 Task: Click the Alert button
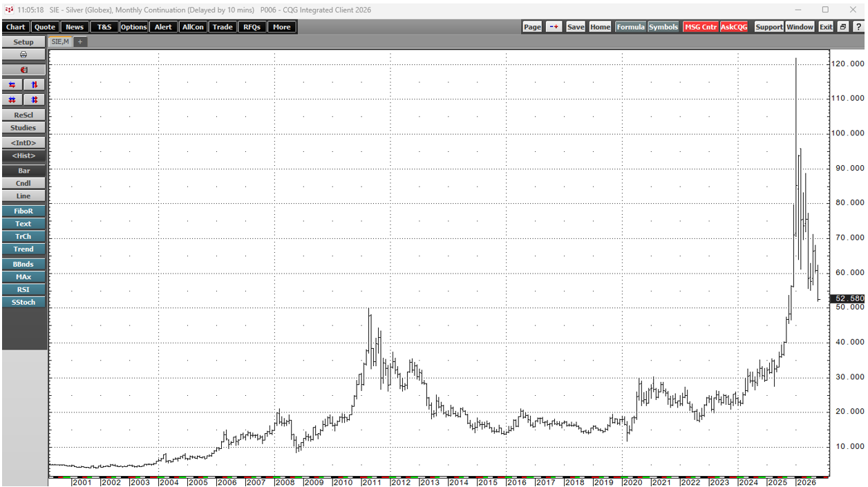point(163,27)
